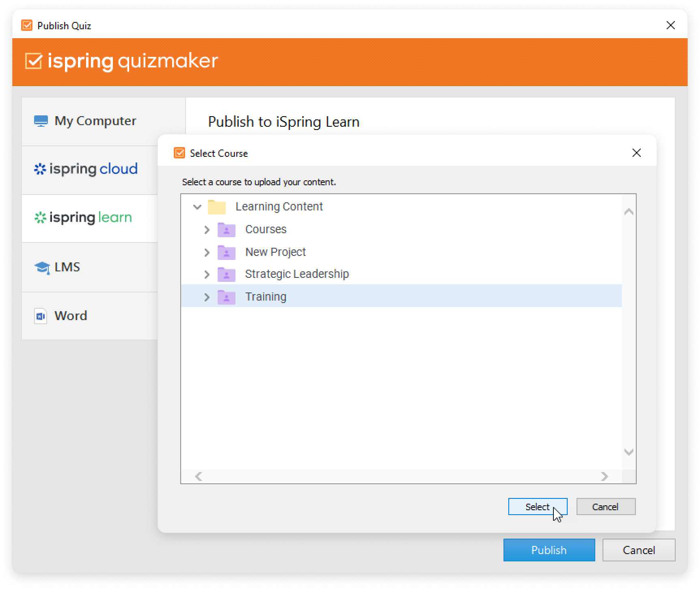The height and width of the screenshot is (589, 700).
Task: Click the blue Publish button
Action: coord(549,550)
